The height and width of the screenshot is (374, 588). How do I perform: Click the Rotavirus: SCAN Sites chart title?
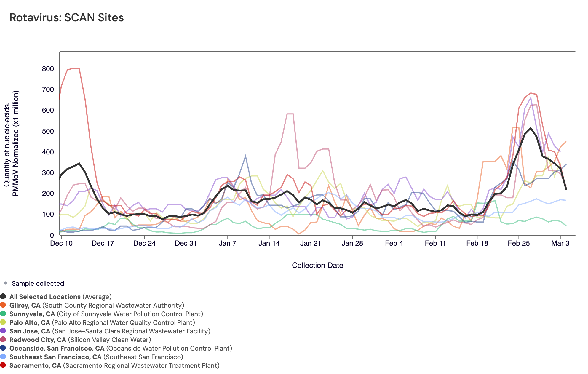click(x=67, y=17)
